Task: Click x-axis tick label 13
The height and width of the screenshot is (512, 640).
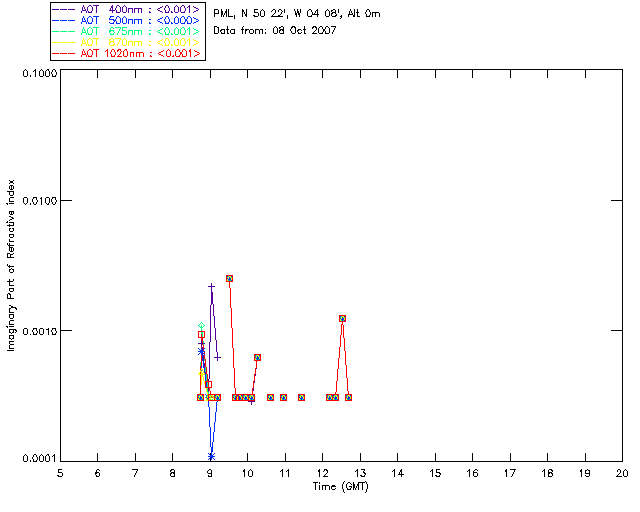Action: pos(360,473)
